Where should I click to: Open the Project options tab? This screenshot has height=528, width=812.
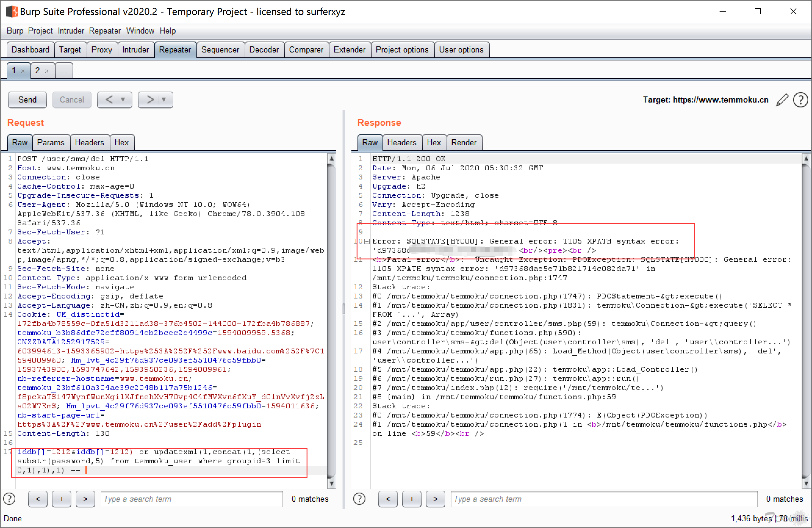point(402,50)
